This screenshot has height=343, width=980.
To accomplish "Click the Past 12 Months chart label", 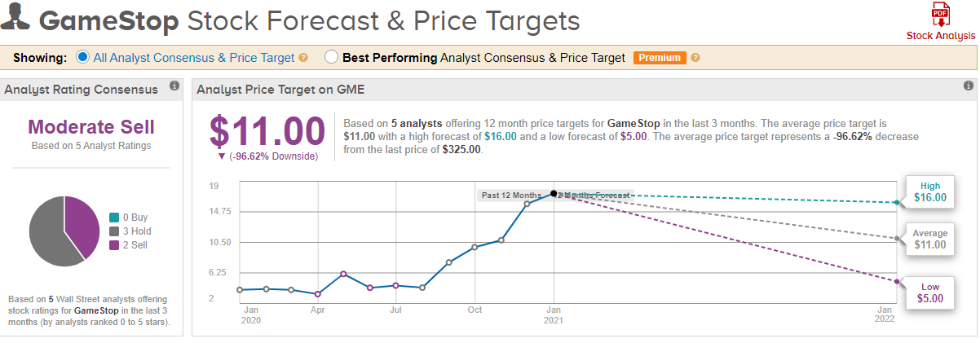I will pyautogui.click(x=511, y=196).
